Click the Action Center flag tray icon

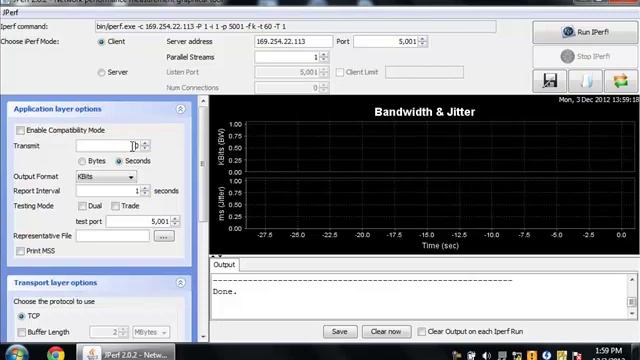point(577,356)
